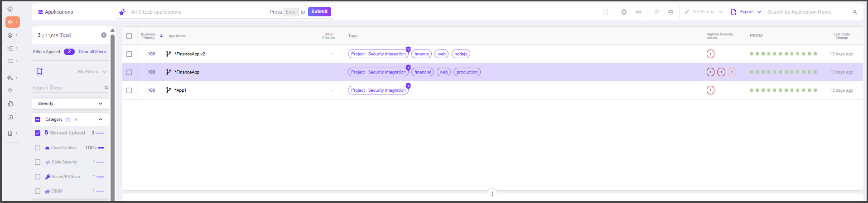Click the folder icon in the left sidebar

(10, 117)
